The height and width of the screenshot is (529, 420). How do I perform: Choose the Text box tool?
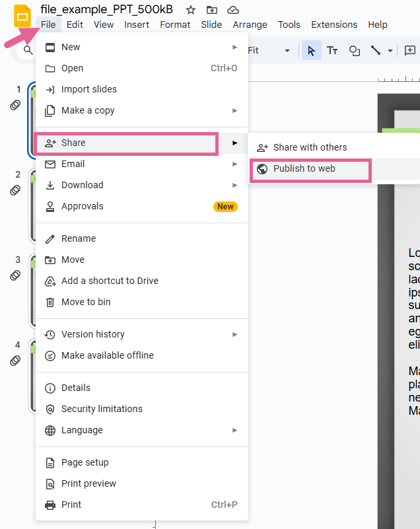(x=333, y=51)
